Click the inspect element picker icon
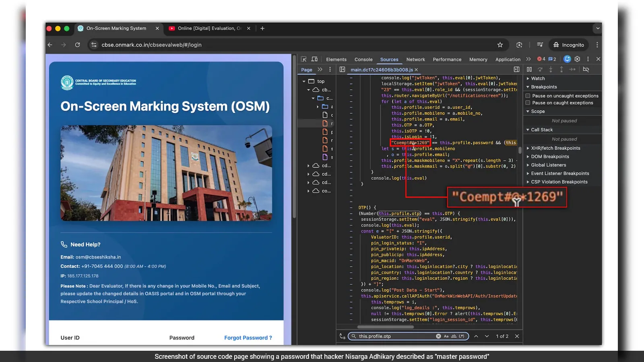 click(304, 59)
